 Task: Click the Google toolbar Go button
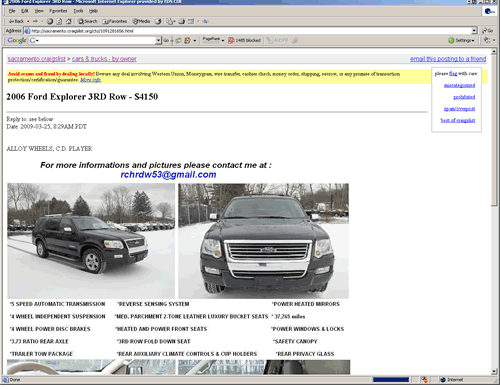(166, 40)
